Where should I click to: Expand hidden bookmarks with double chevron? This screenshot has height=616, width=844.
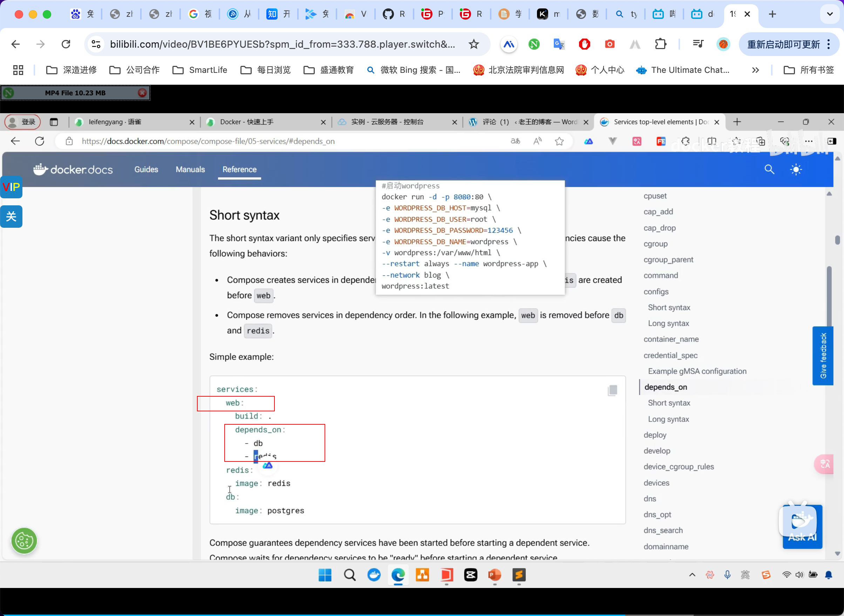755,70
